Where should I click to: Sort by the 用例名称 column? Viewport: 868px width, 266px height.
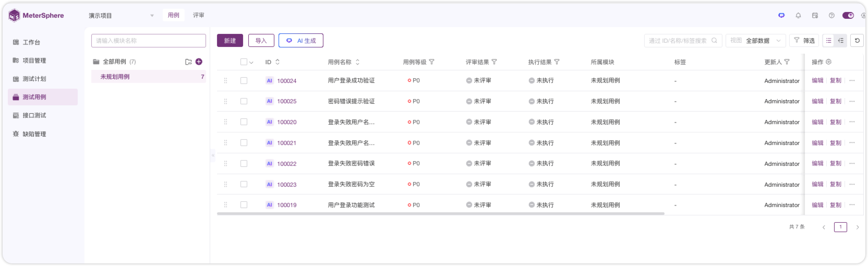pyautogui.click(x=357, y=62)
